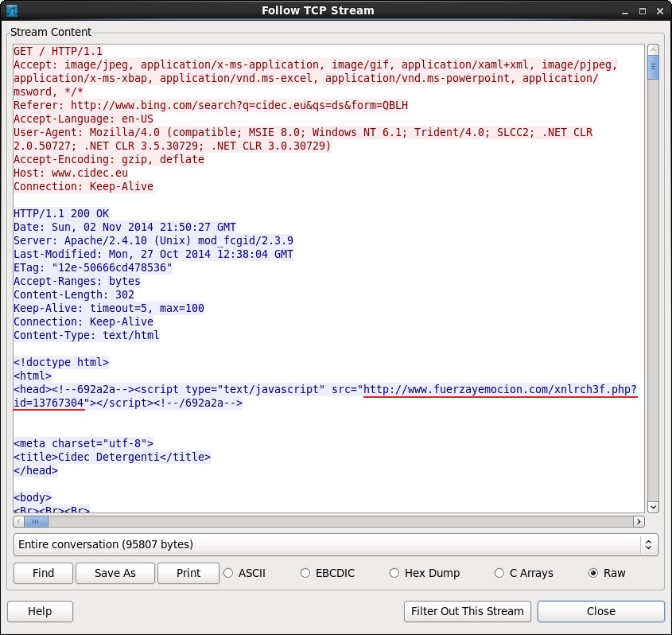Image resolution: width=672 pixels, height=635 pixels.
Task: Click the vertical scrollbar thumb
Action: pyautogui.click(x=653, y=68)
